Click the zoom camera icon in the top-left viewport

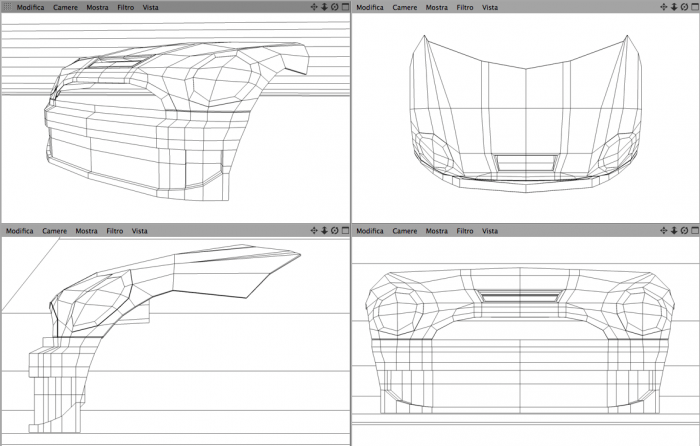point(325,7)
